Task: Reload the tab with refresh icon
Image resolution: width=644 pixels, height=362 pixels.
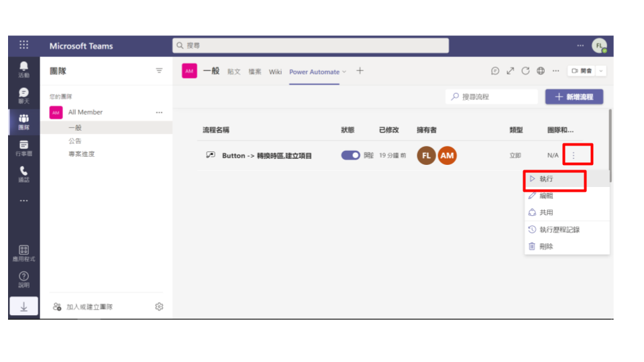Action: coord(525,71)
